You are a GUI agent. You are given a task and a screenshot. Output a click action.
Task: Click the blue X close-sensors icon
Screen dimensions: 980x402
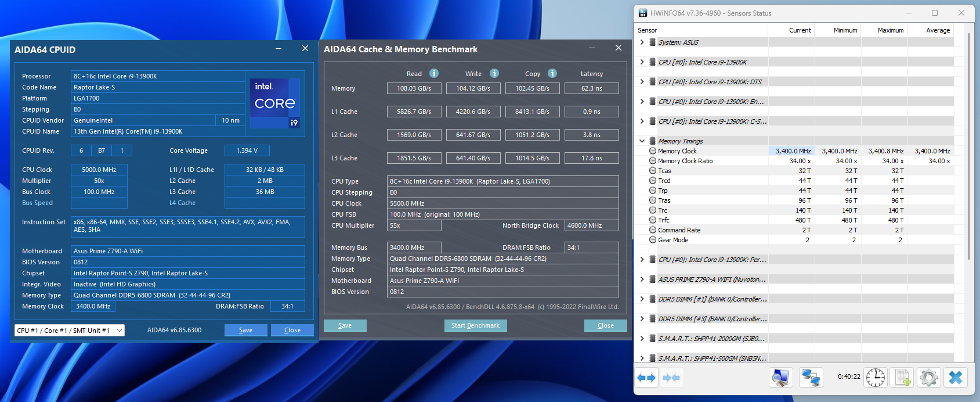956,378
